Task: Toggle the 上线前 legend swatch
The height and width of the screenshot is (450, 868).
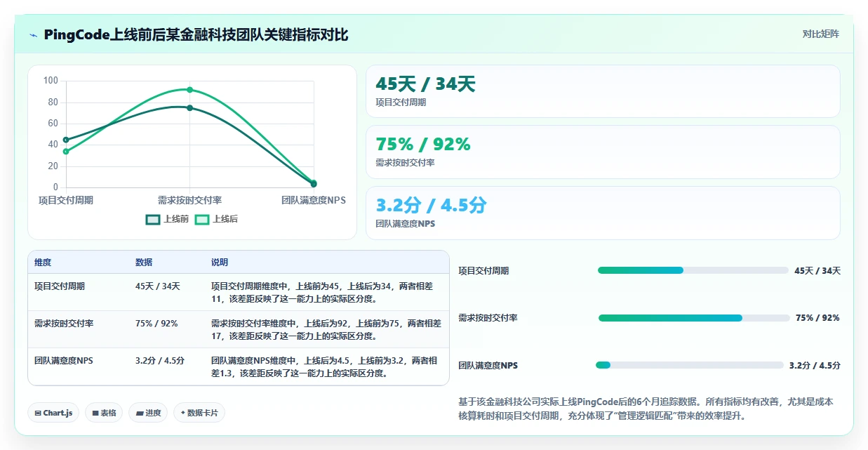Action: (153, 219)
